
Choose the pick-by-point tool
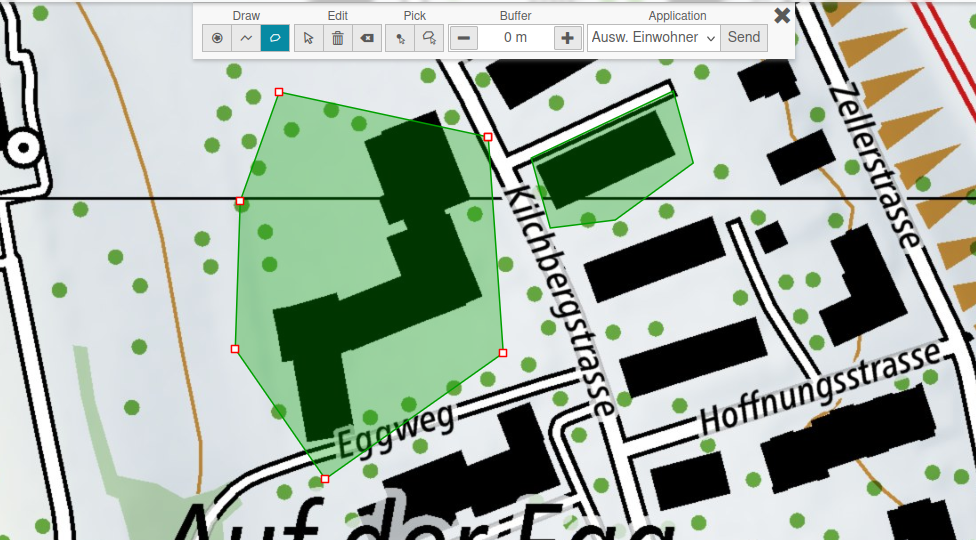coord(400,38)
